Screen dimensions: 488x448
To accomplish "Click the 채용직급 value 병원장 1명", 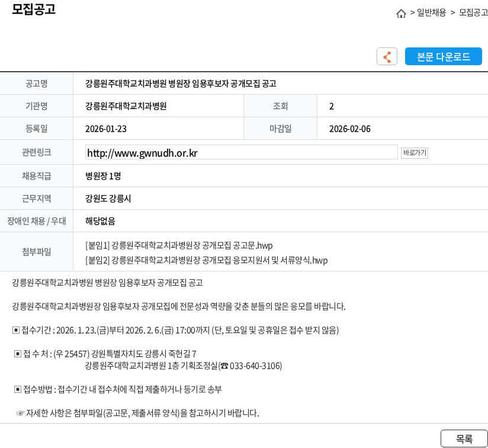I will [103, 176].
